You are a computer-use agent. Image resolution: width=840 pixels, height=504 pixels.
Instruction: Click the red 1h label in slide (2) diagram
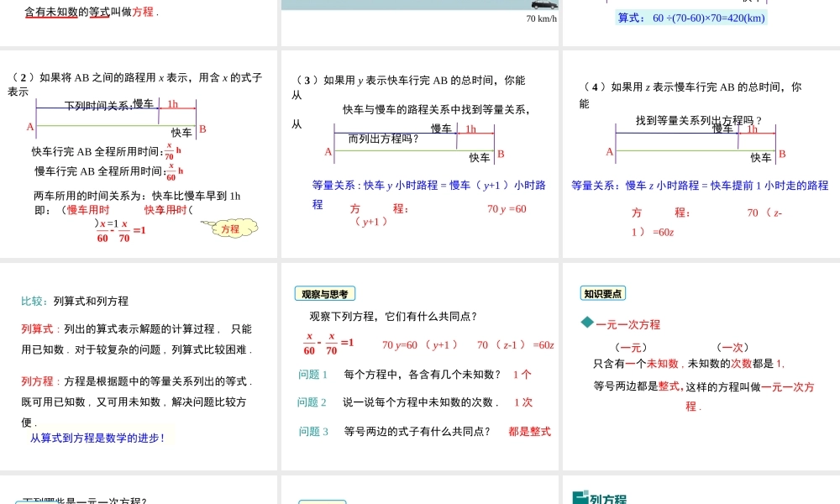coord(172,103)
